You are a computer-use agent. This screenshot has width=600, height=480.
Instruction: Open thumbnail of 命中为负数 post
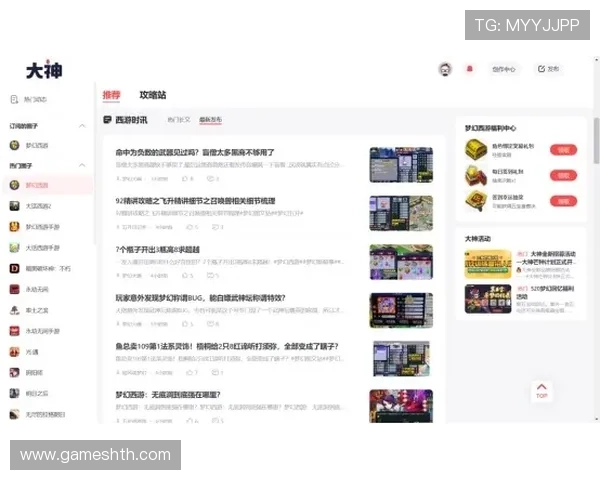(401, 165)
